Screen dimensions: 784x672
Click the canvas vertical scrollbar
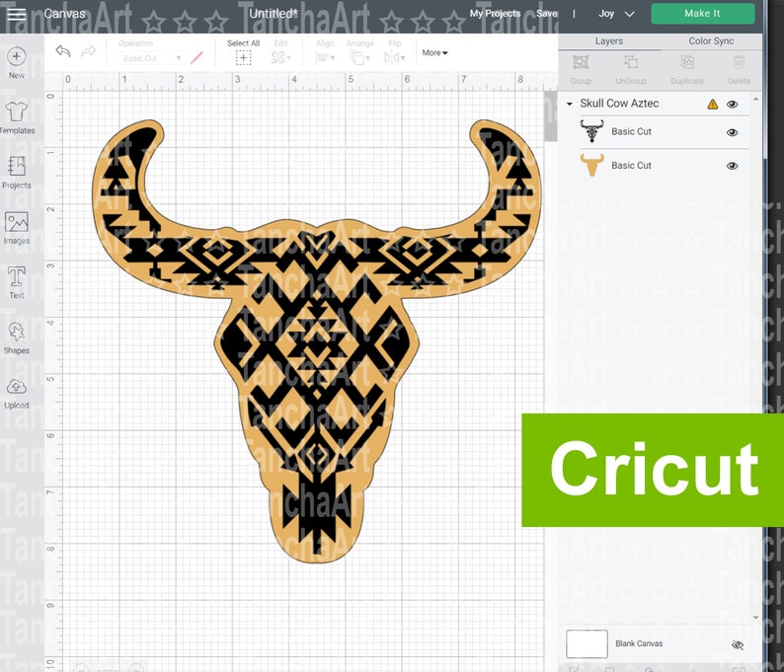[x=550, y=115]
